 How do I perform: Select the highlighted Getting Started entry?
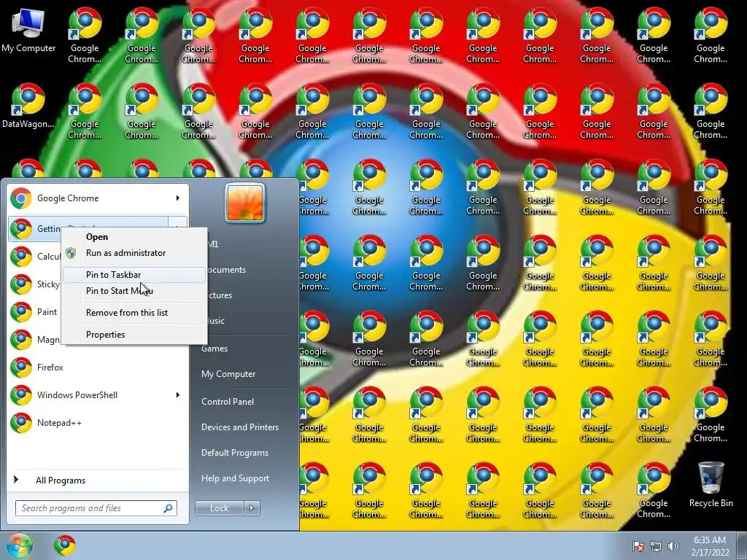tap(34, 229)
